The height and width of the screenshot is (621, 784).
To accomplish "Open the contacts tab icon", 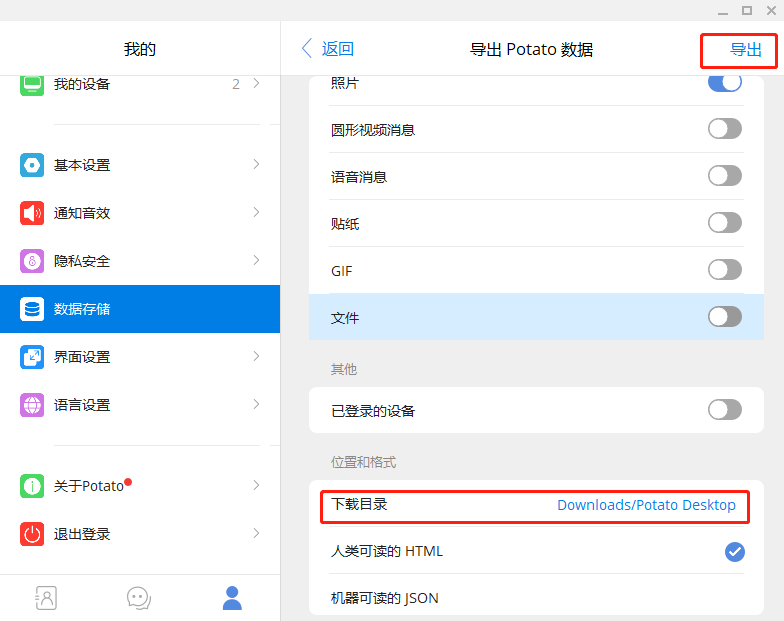I will pos(46,598).
